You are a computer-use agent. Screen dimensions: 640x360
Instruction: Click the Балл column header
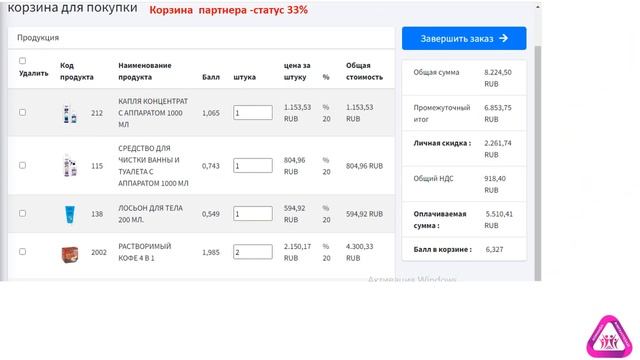211,77
